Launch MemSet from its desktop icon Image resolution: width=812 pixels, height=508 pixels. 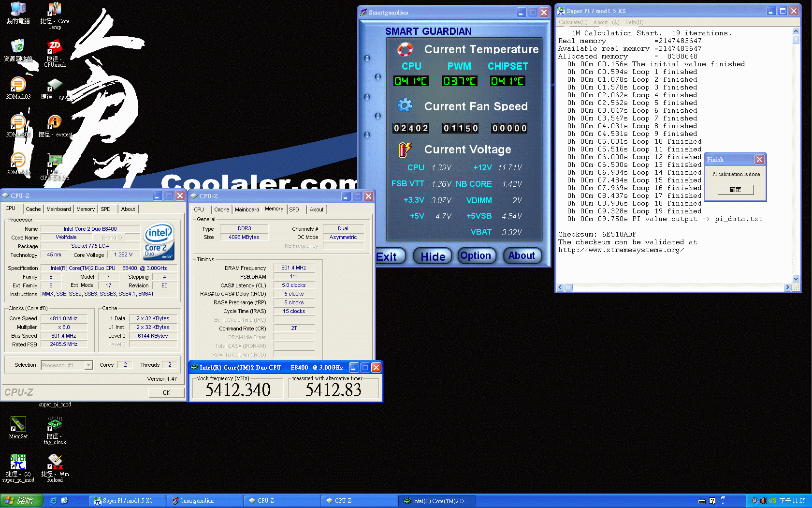pos(18,424)
